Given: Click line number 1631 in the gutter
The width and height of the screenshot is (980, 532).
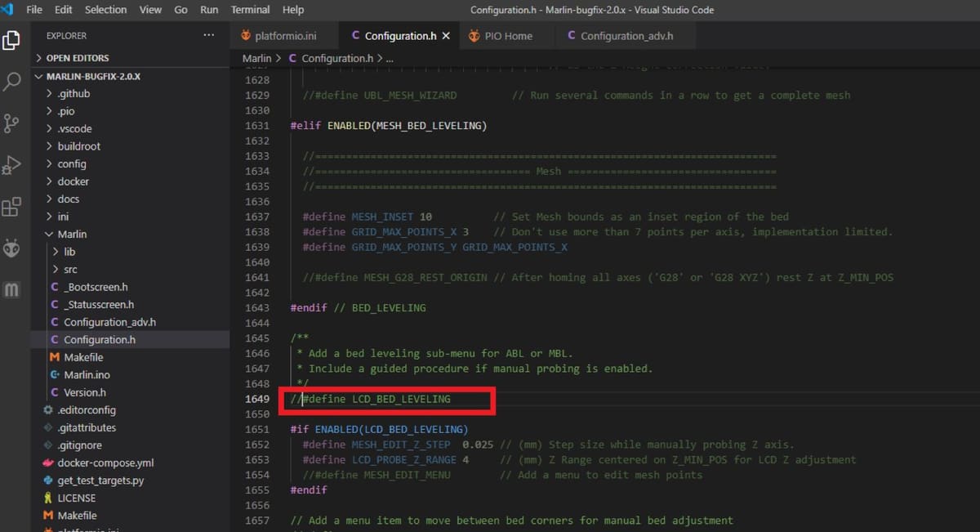Looking at the screenshot, I should point(256,126).
